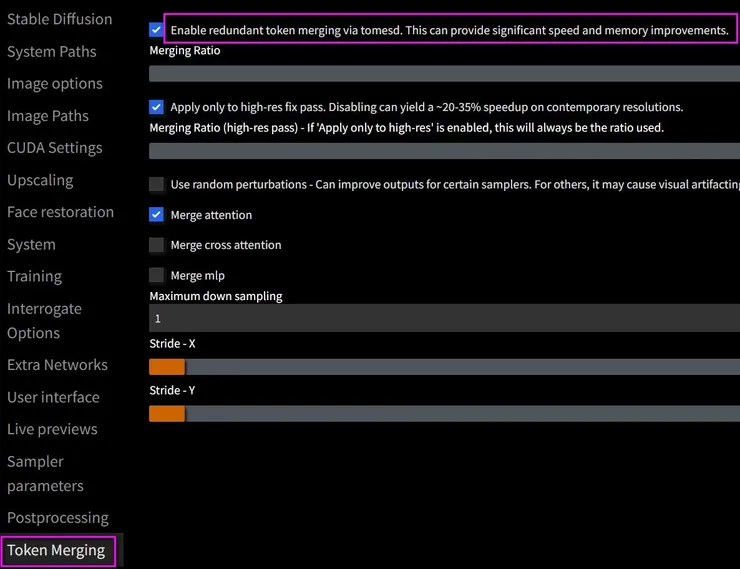740x569 pixels.
Task: Switch to Upscaling settings
Action: (x=40, y=180)
